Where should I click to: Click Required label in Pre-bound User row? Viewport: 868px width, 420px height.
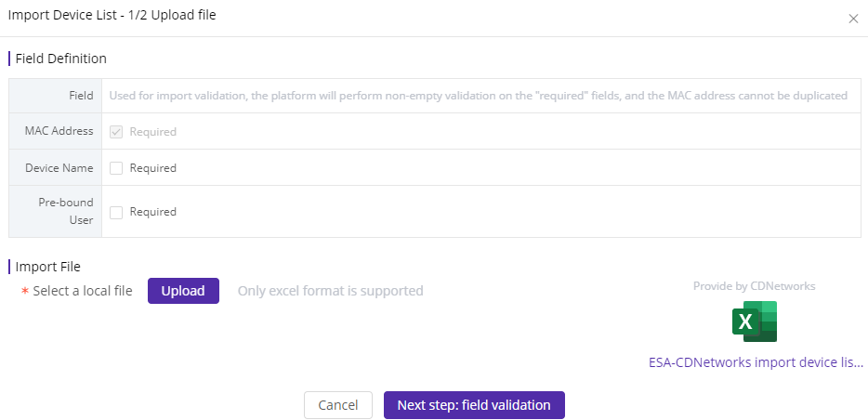coord(152,212)
